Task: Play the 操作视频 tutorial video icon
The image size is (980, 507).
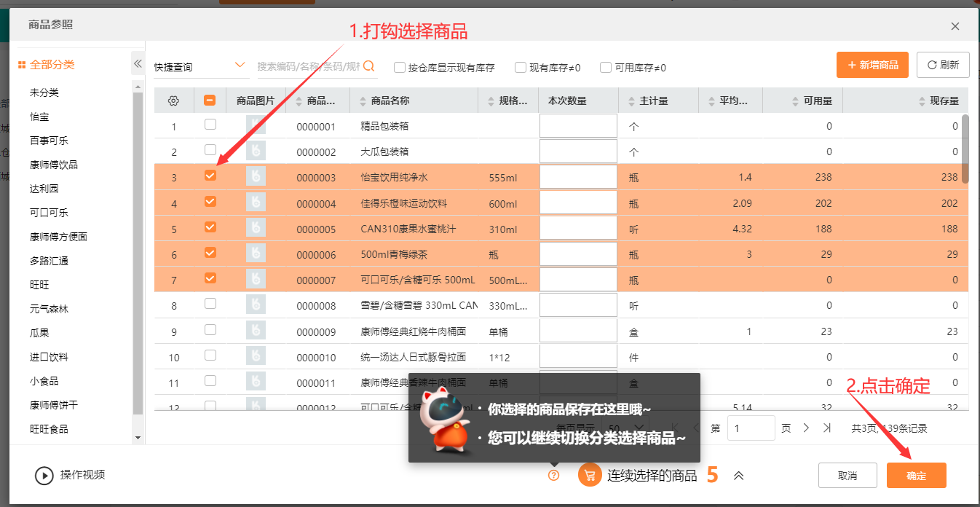Action: pyautogui.click(x=44, y=475)
